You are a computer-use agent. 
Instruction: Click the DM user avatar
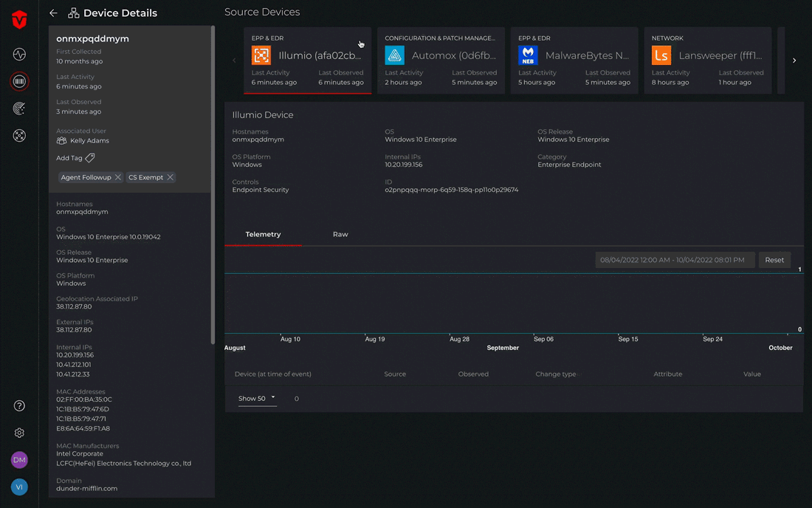(19, 460)
